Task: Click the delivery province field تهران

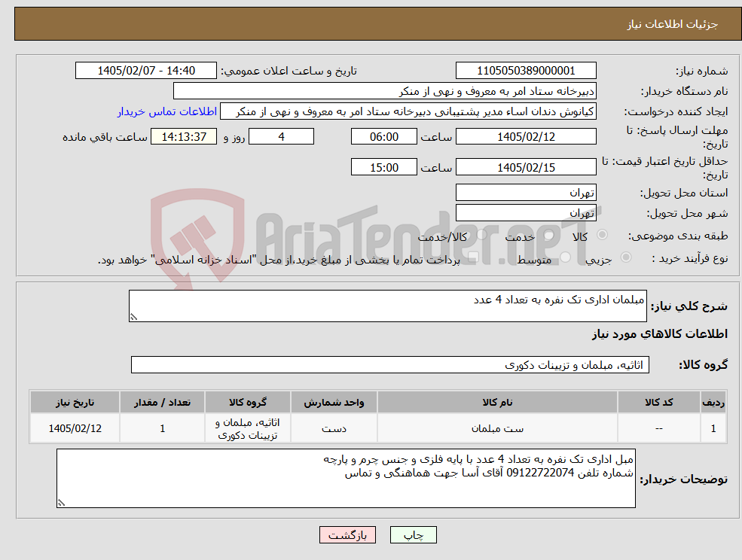Action: tap(526, 193)
